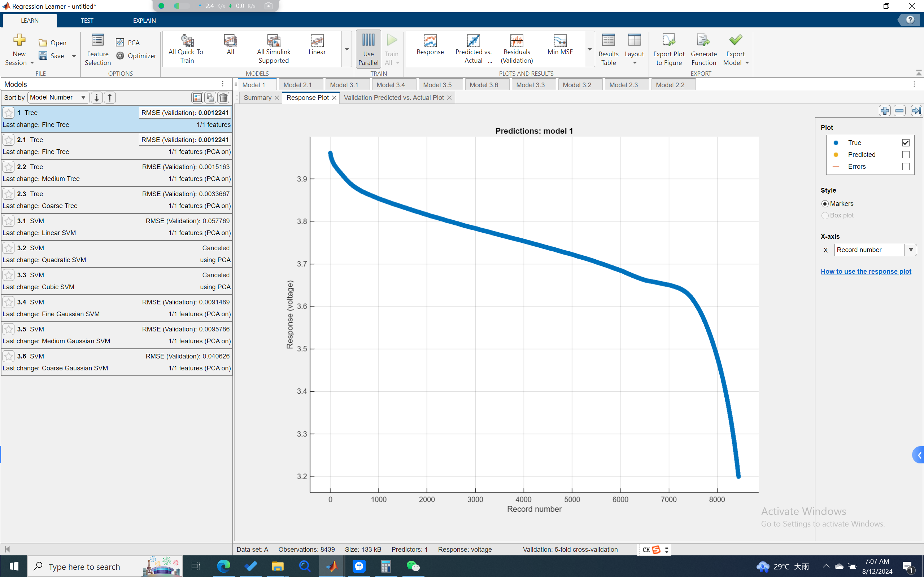Screen dimensions: 924x577
Task: Favorite model 2.2 with the star icon
Action: [x=8, y=167]
